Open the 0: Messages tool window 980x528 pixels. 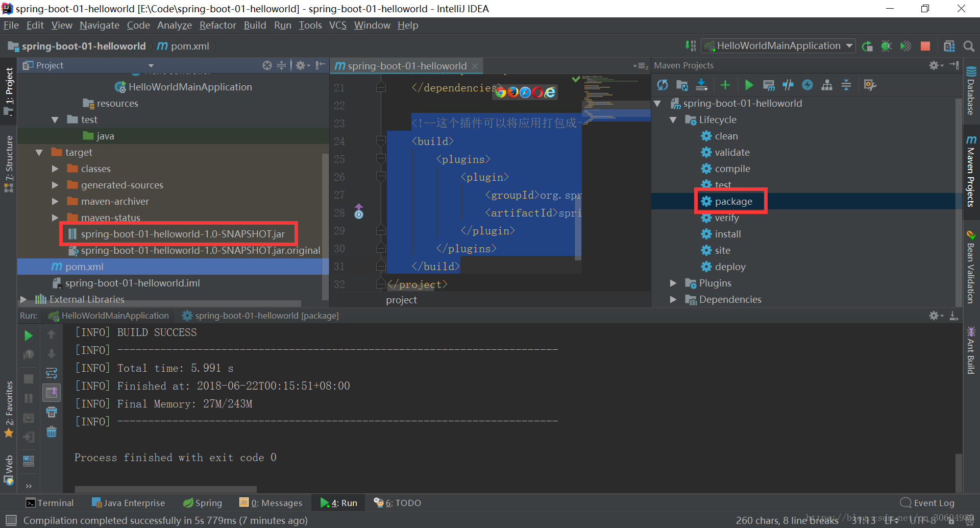(x=271, y=503)
